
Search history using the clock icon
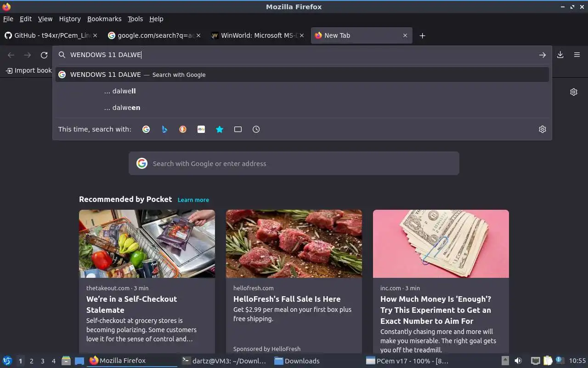(256, 129)
